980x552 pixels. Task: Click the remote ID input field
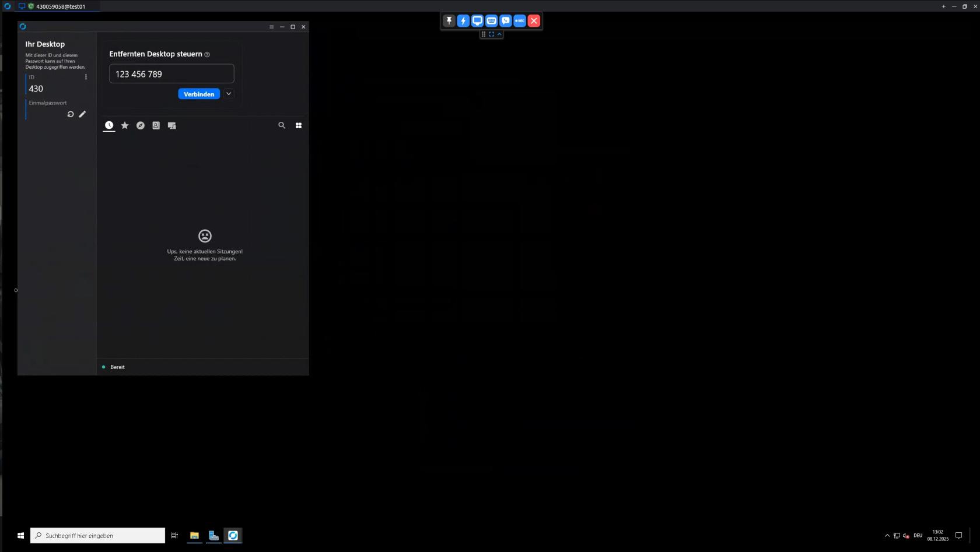(x=171, y=74)
